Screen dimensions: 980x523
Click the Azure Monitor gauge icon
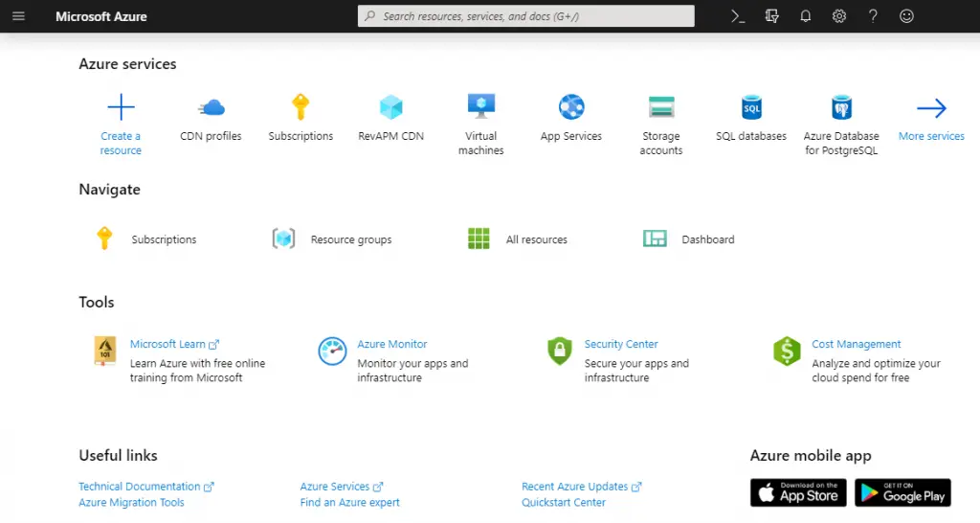pyautogui.click(x=332, y=351)
